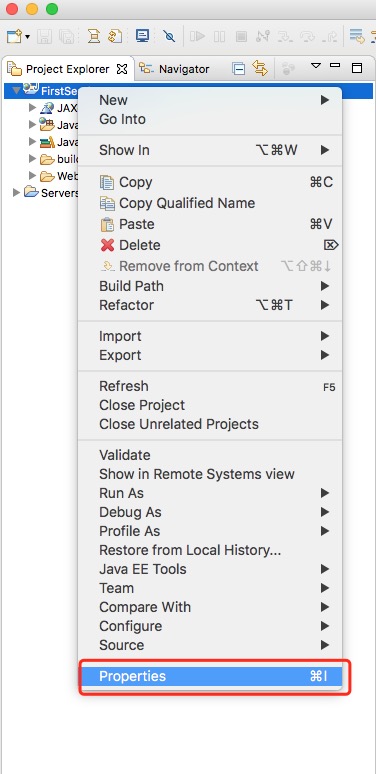Select Properties from the context menu
This screenshot has height=774, width=376.
[x=210, y=676]
